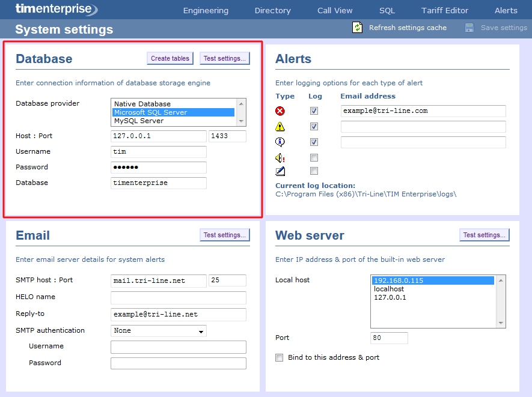Click scroll down arrow in Local host list
This screenshot has height=397, width=532.
(501, 323)
